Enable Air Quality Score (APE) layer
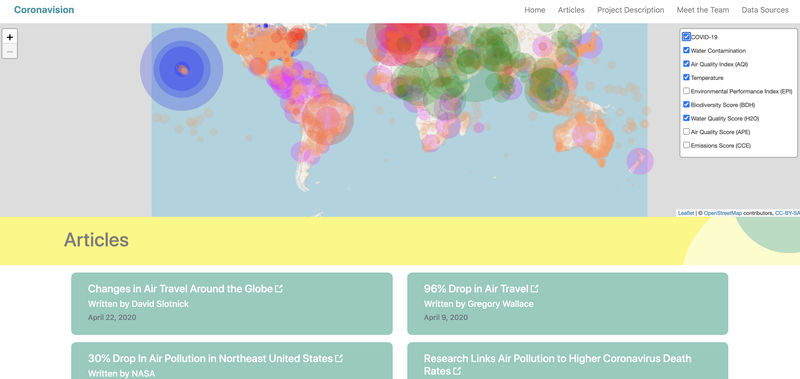 [686, 132]
